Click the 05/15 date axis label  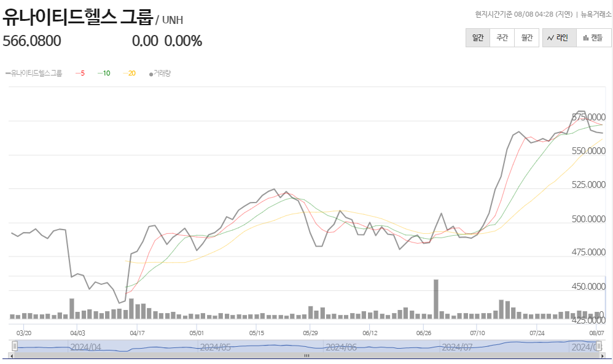click(x=257, y=333)
